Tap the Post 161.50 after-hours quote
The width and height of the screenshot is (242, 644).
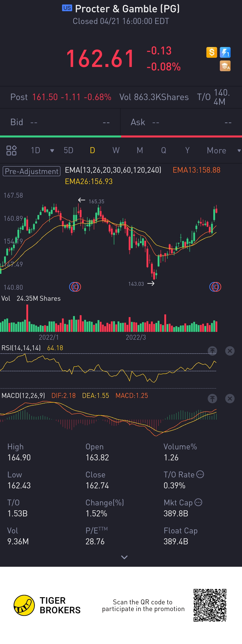[60, 97]
